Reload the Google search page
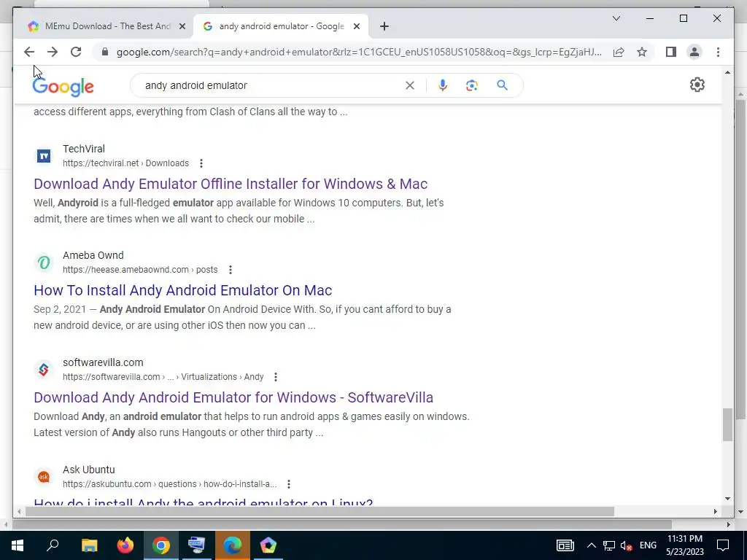 point(76,52)
